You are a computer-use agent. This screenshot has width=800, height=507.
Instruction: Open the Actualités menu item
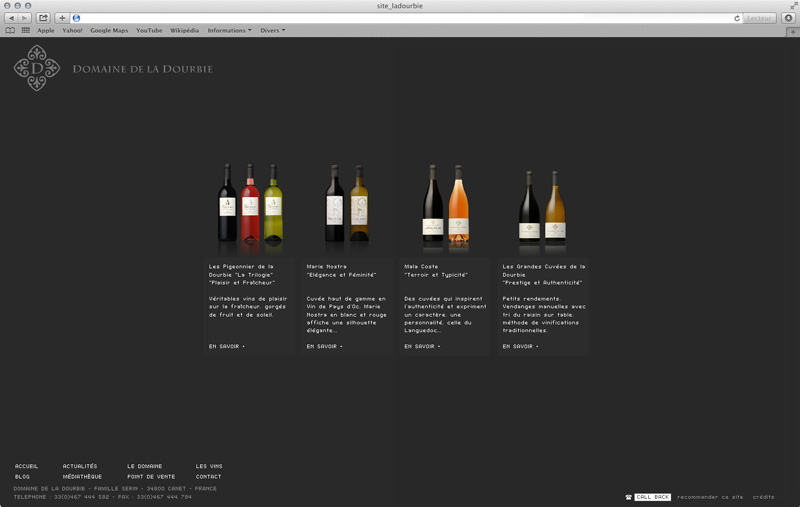pyautogui.click(x=80, y=466)
